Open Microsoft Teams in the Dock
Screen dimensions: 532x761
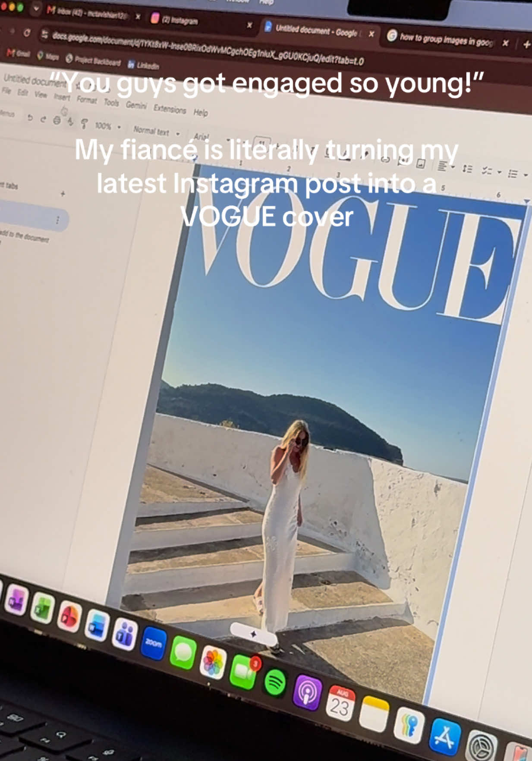click(x=125, y=635)
